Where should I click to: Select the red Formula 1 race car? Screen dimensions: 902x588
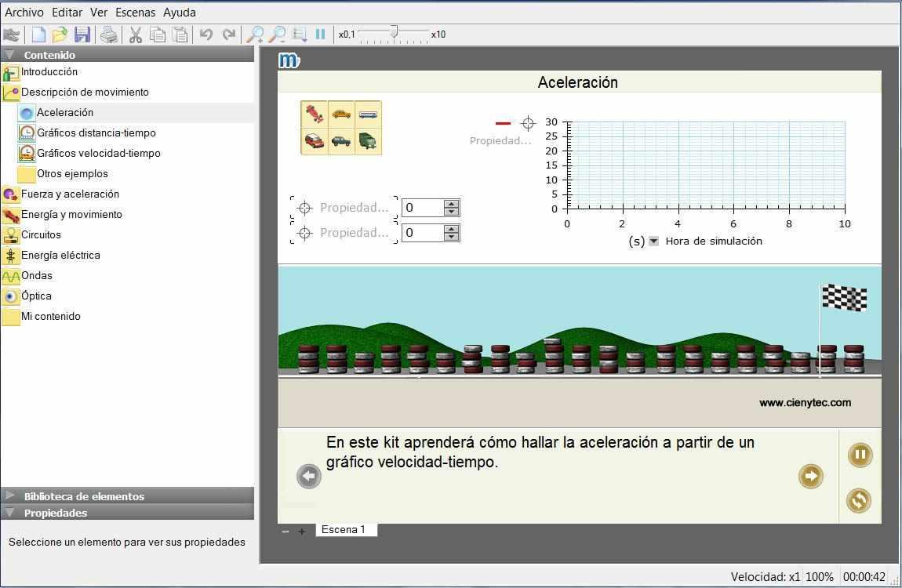[315, 114]
